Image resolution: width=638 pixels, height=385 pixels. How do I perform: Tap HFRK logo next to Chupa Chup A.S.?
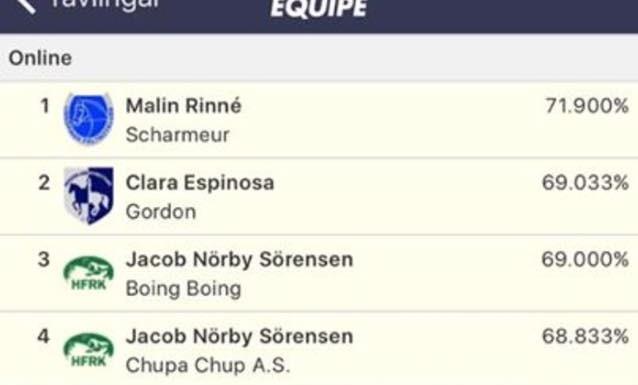[x=89, y=350]
